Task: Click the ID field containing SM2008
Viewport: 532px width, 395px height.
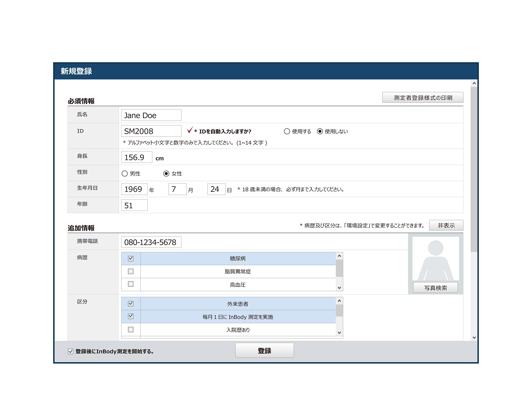Action: [x=151, y=131]
